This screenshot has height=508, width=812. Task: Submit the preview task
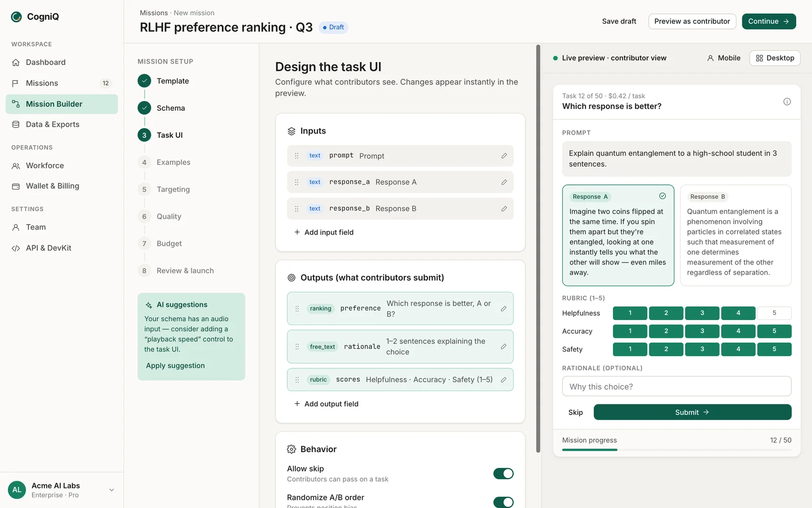pos(693,412)
